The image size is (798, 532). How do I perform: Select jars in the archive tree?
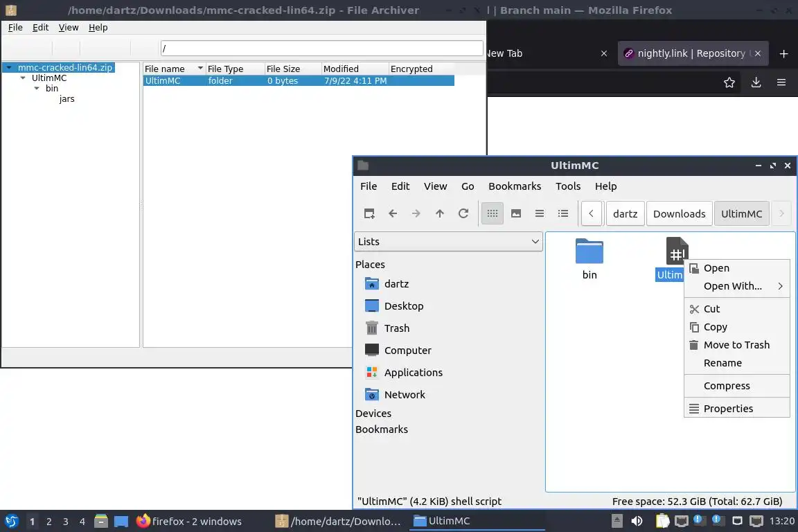coord(66,99)
